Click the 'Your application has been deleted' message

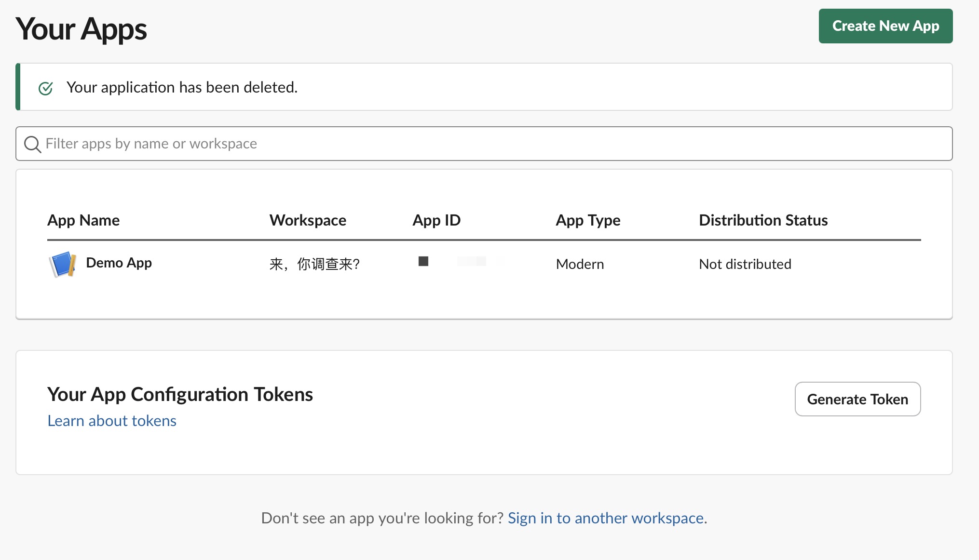click(182, 87)
